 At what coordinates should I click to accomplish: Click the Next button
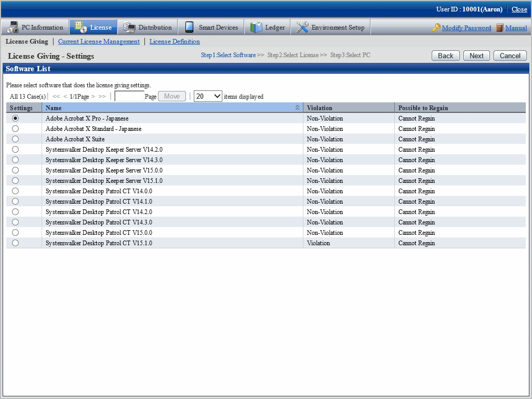coord(476,56)
